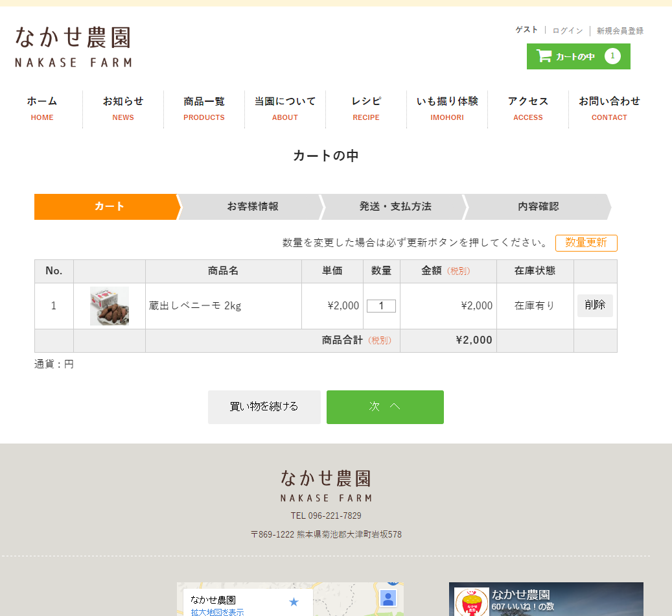
Task: Click the footer address 〒869-1222 text
Action: coord(326,534)
